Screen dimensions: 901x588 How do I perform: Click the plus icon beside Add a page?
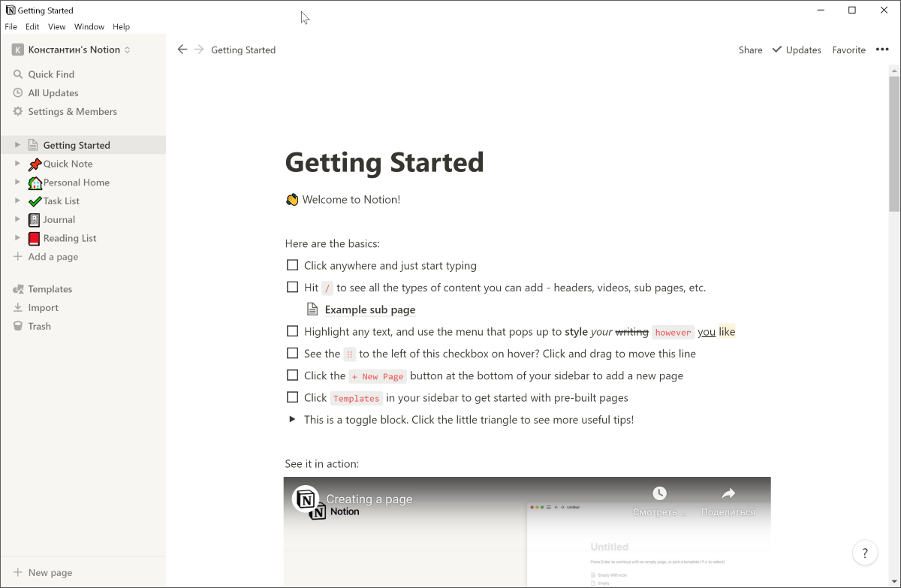(x=18, y=257)
